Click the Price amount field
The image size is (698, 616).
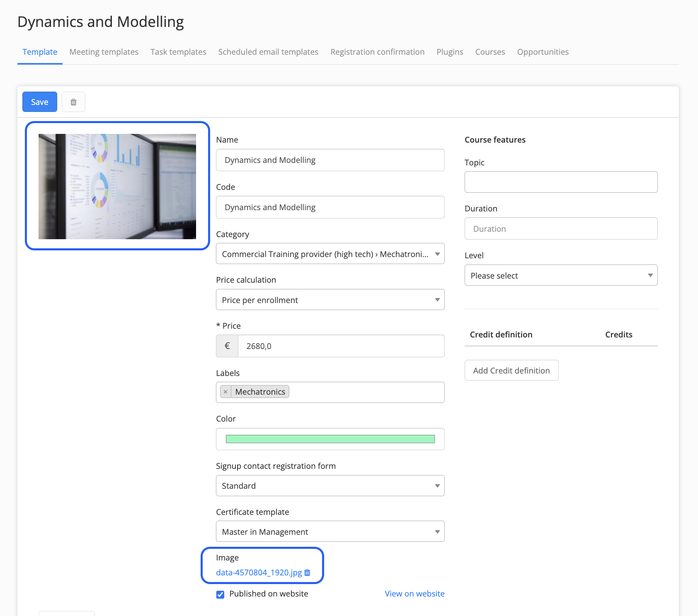click(x=341, y=346)
